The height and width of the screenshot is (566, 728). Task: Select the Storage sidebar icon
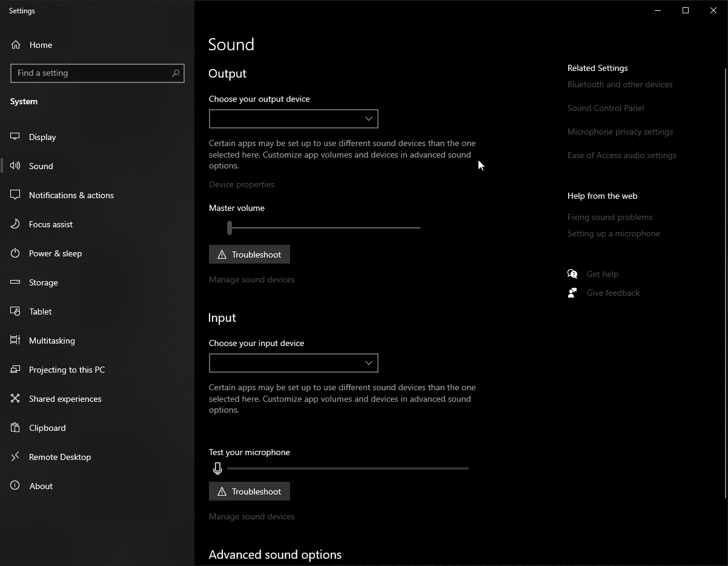(x=15, y=282)
